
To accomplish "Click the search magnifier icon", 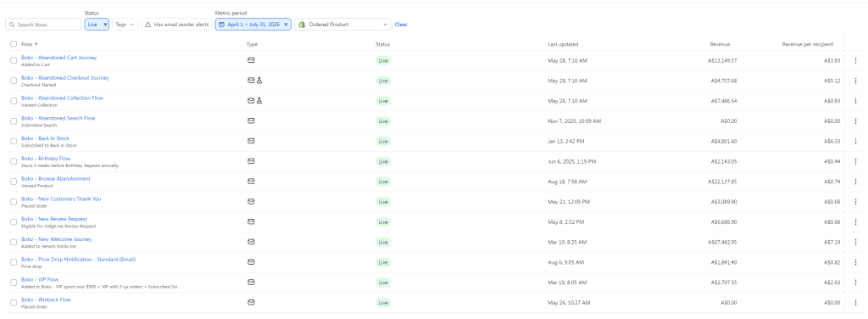I will 12,25.
